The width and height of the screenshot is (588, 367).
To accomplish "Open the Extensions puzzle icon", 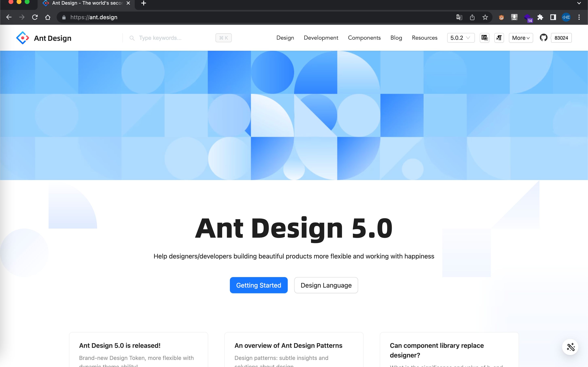I will tap(540, 17).
